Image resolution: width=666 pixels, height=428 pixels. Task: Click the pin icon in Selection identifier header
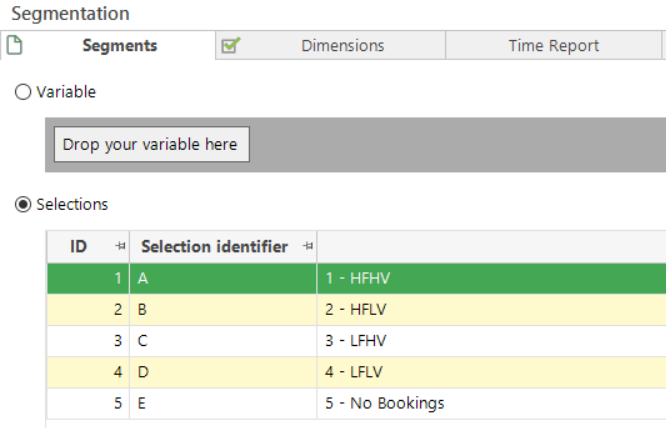tap(308, 246)
